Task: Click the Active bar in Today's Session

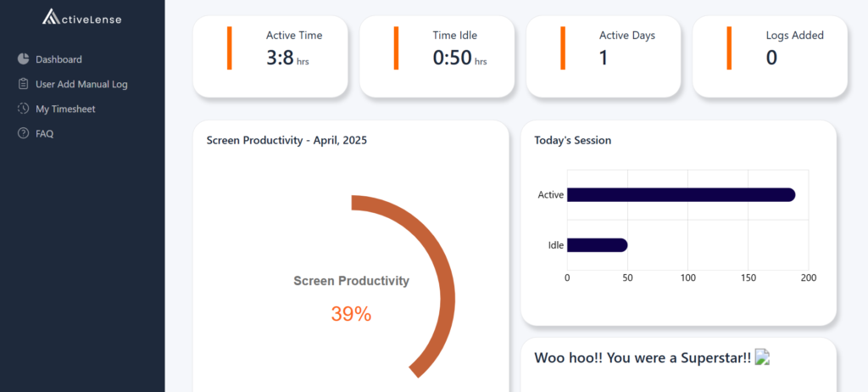Action: point(680,195)
